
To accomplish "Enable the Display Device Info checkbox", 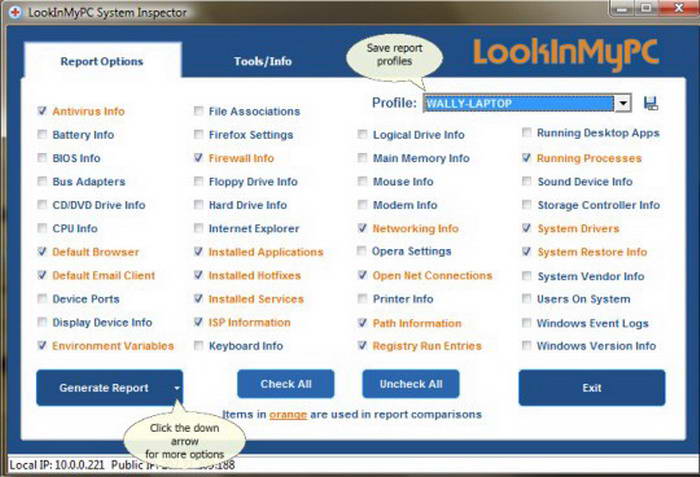I will pyautogui.click(x=42, y=322).
